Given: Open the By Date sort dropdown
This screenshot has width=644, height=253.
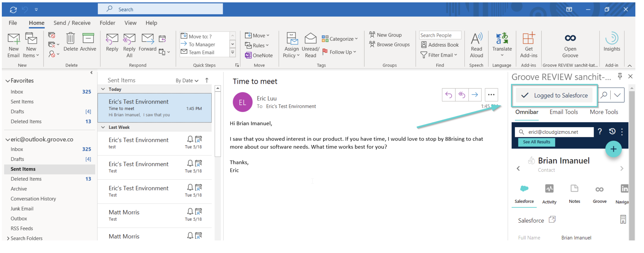Looking at the screenshot, I should (187, 81).
